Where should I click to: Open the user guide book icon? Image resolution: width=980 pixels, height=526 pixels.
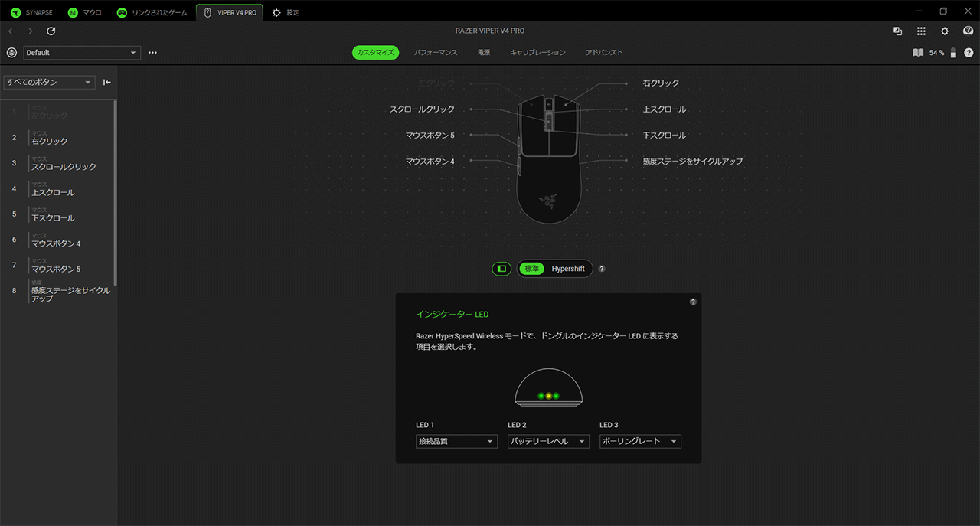click(x=918, y=53)
